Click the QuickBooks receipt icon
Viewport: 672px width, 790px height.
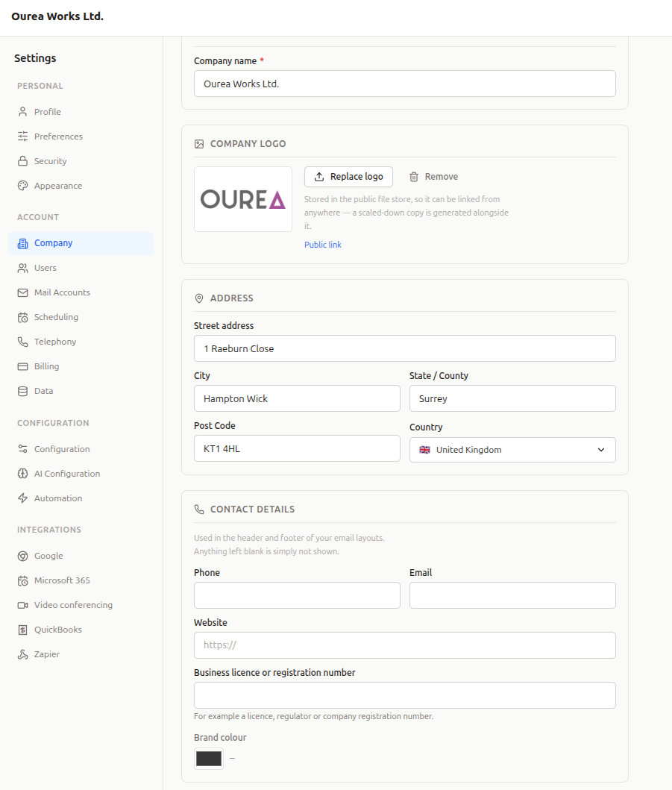[22, 630]
